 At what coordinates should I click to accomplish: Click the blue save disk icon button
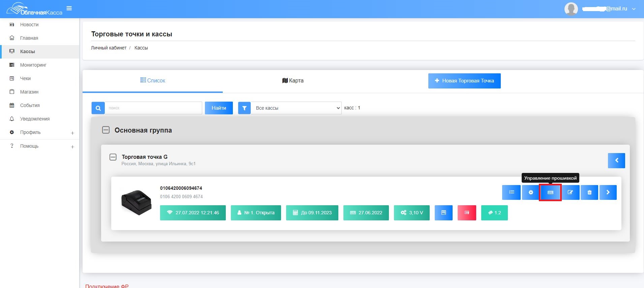click(x=443, y=213)
